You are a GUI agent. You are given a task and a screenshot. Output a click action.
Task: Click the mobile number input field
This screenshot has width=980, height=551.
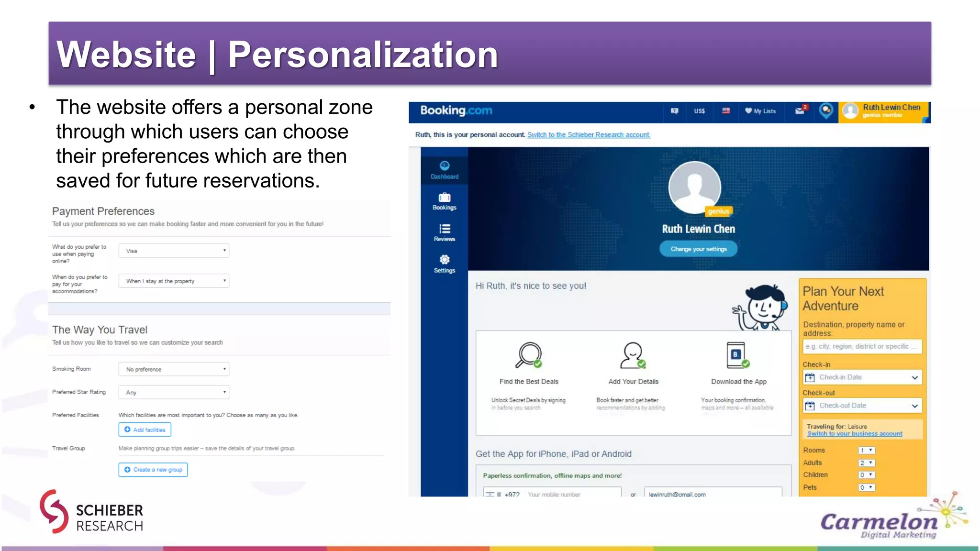[552, 493]
